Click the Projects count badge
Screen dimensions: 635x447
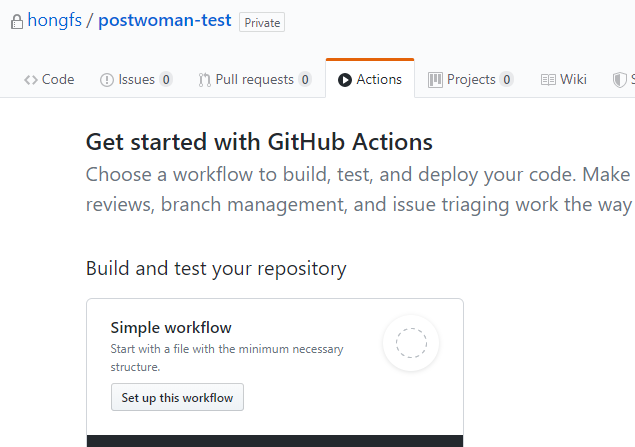point(507,79)
